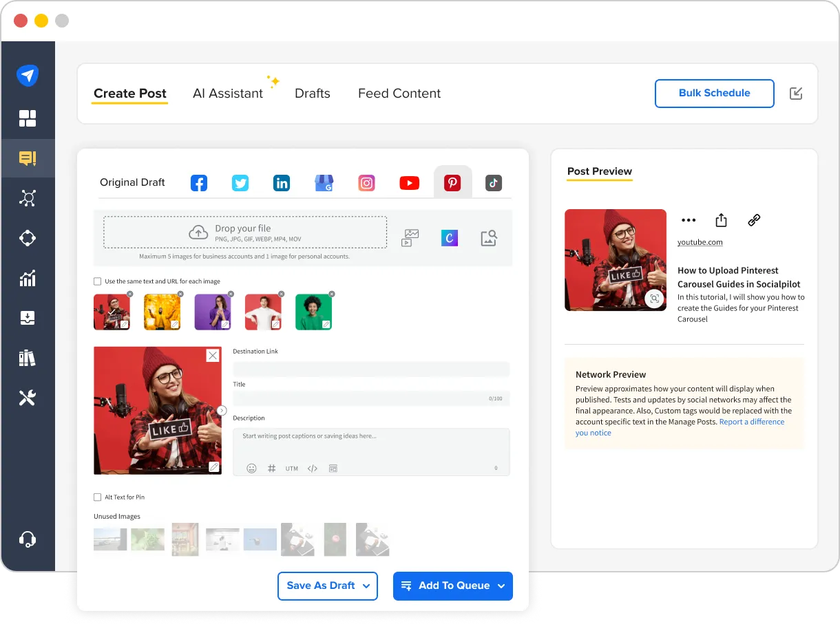Select the yellow image thumbnail above the editor
Screen dimensions: 840x624
click(x=162, y=312)
